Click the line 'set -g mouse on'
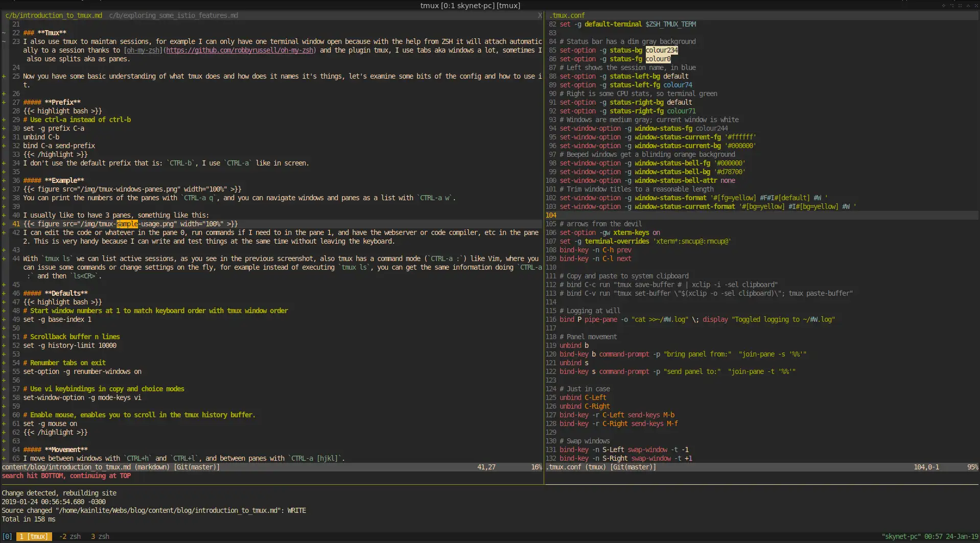This screenshot has width=980, height=543. [x=50, y=423]
